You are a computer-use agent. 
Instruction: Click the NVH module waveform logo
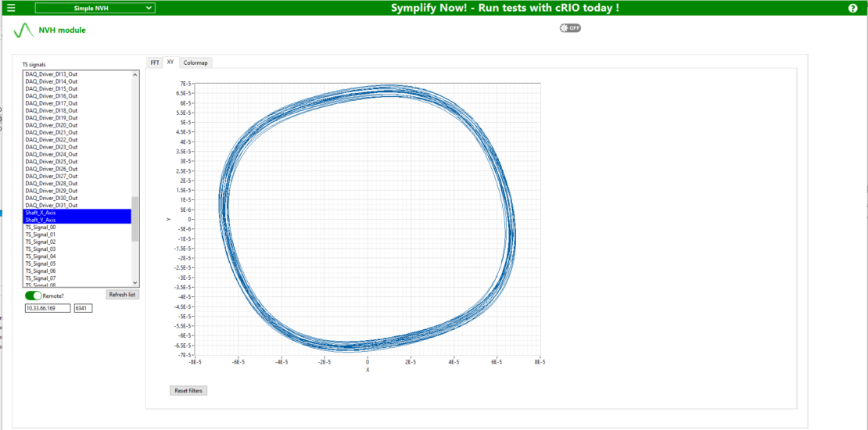coord(23,31)
